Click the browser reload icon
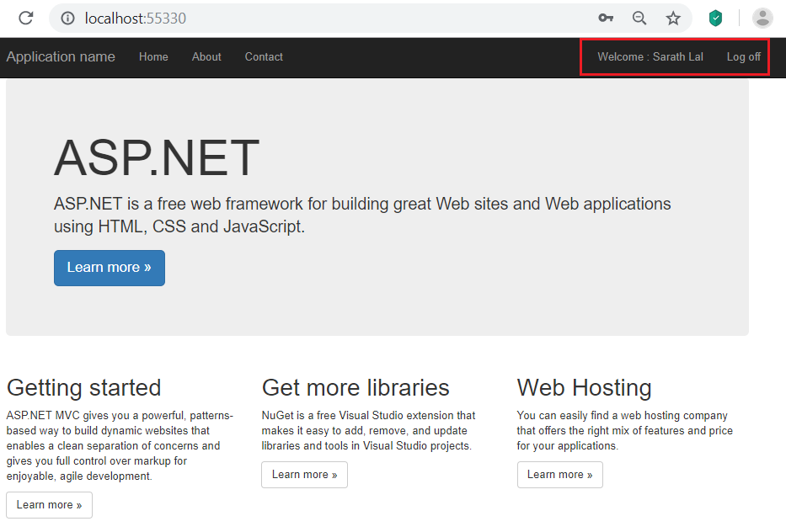This screenshot has width=786, height=532. click(25, 18)
